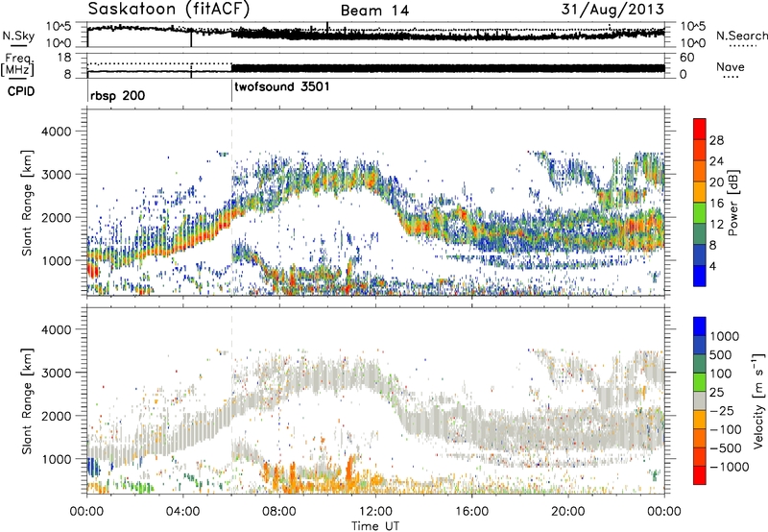Click "Slant Range [km]" label of velocity panel

click(27, 401)
